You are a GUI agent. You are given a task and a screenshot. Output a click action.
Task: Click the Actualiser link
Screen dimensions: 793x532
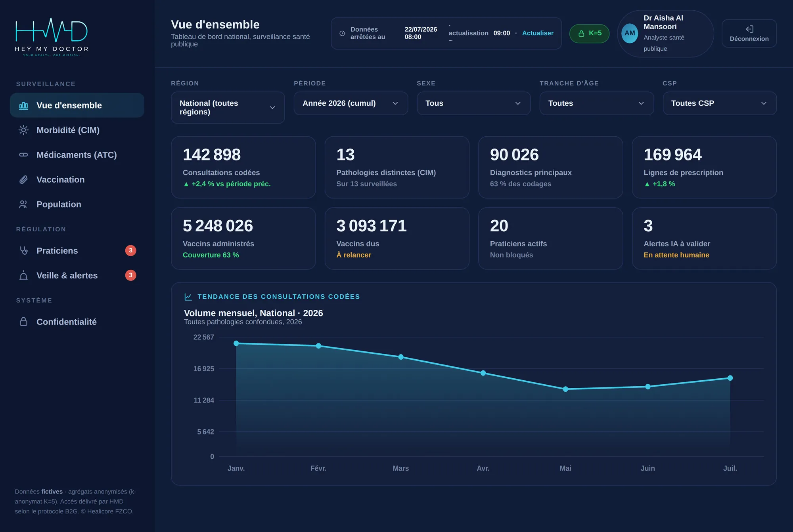click(538, 33)
